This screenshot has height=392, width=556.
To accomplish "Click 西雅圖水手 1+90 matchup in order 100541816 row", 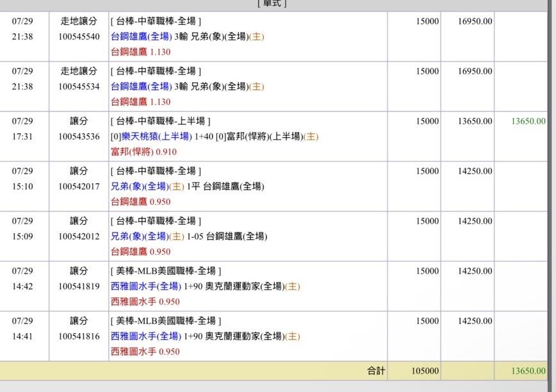I will 206,336.
